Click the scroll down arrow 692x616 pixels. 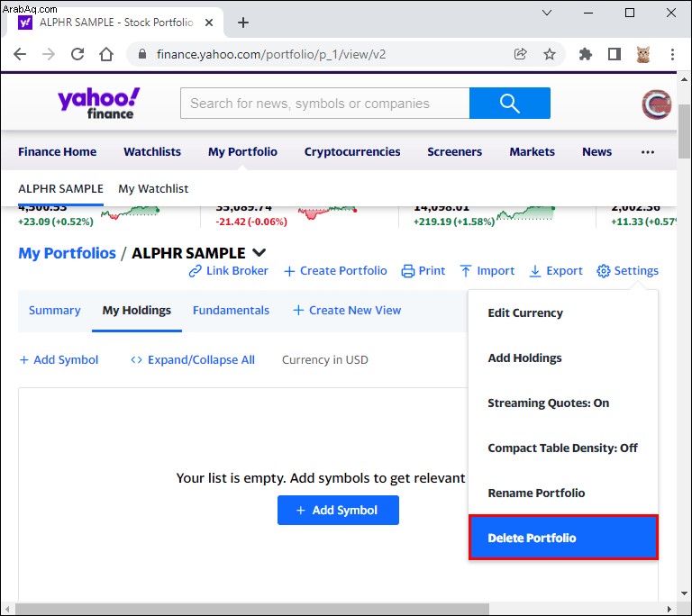[684, 593]
